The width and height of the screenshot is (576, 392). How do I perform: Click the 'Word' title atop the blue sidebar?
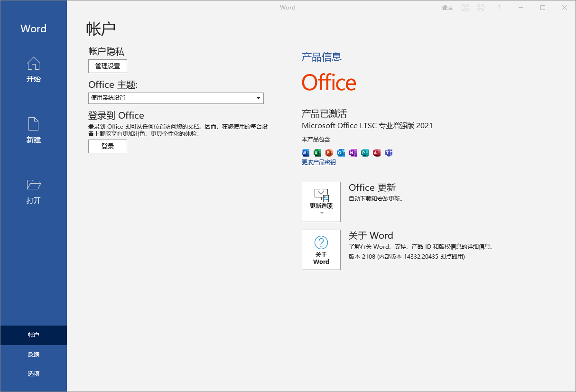point(33,28)
